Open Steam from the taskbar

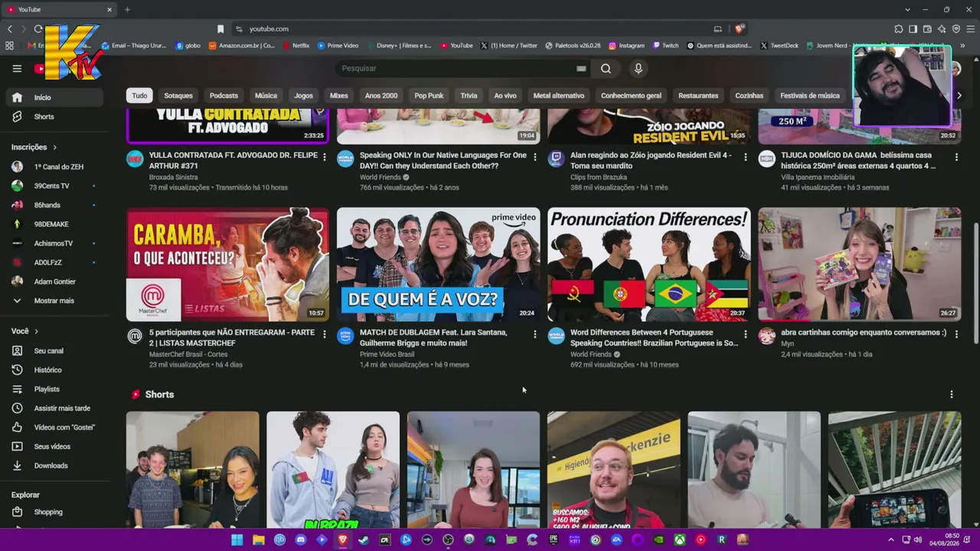click(364, 540)
